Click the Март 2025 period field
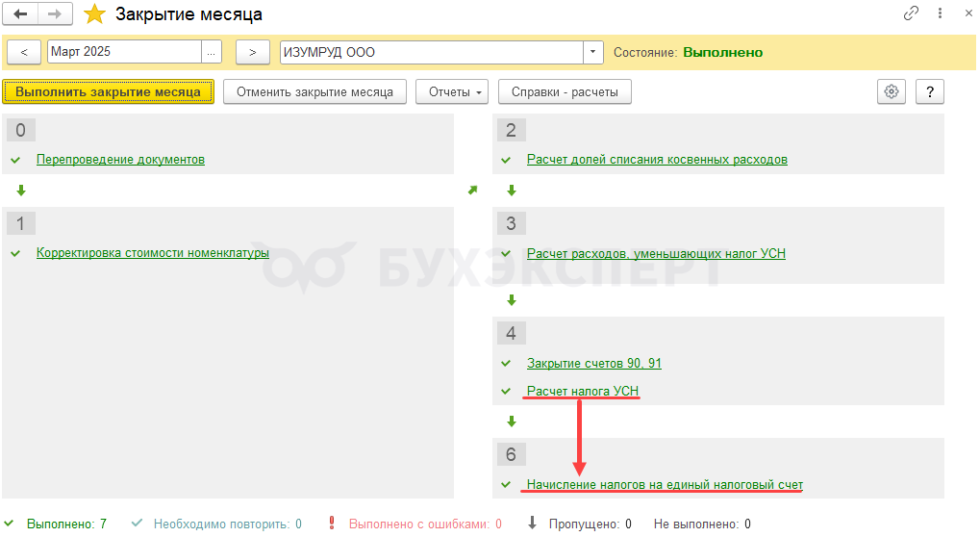Screen dimensions: 980x537 point(124,52)
